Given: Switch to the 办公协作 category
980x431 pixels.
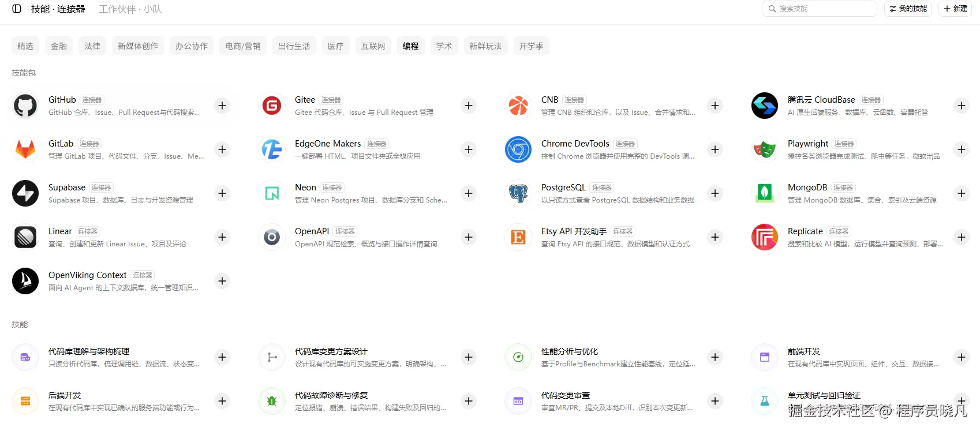Looking at the screenshot, I should tap(192, 46).
